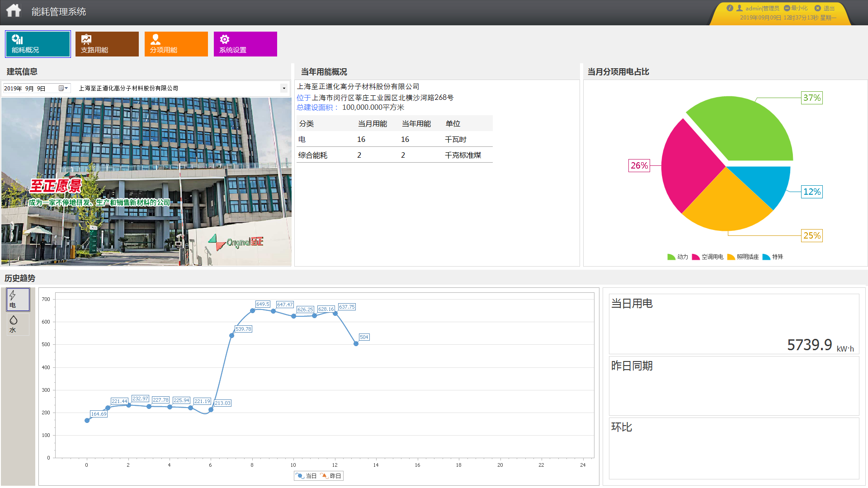
Task: Toggle the 当日 series in chart legend
Action: tap(307, 476)
